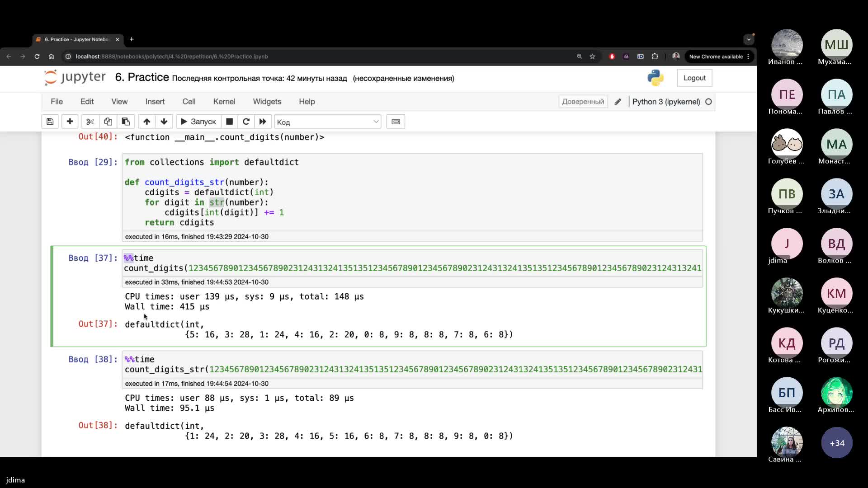The height and width of the screenshot is (488, 868).
Task: Click the pencil edit icon near kernel name
Action: (618, 102)
